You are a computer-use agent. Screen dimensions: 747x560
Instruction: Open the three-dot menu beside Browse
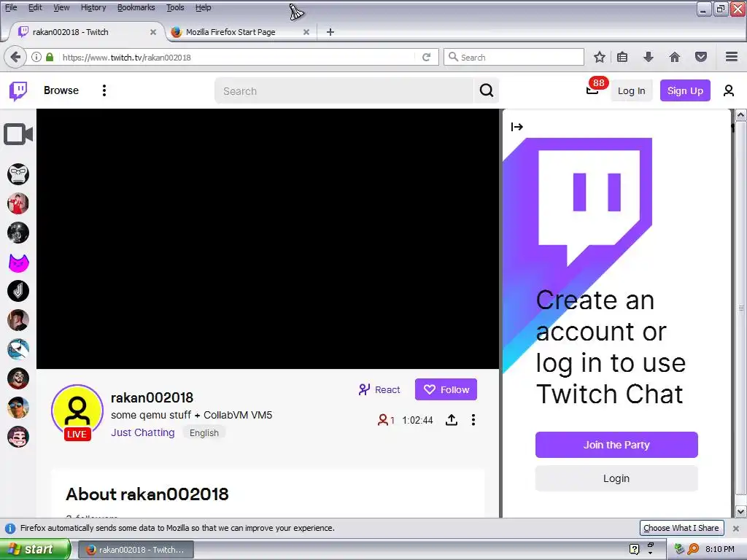[x=104, y=90]
